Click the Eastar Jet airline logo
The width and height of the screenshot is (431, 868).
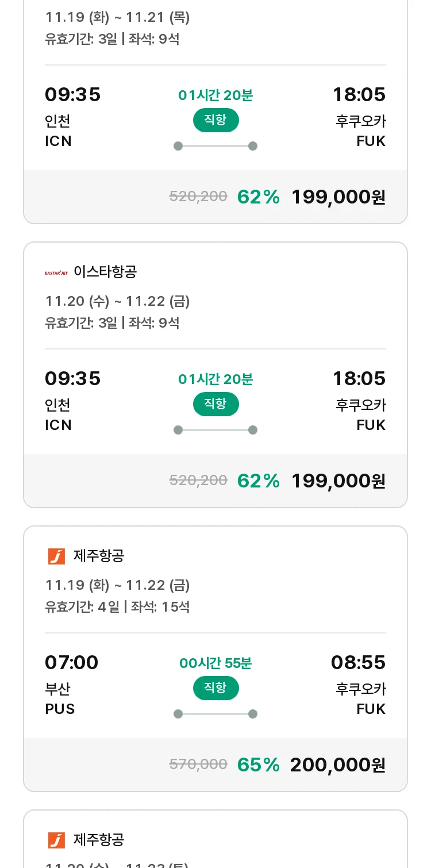pyautogui.click(x=56, y=272)
